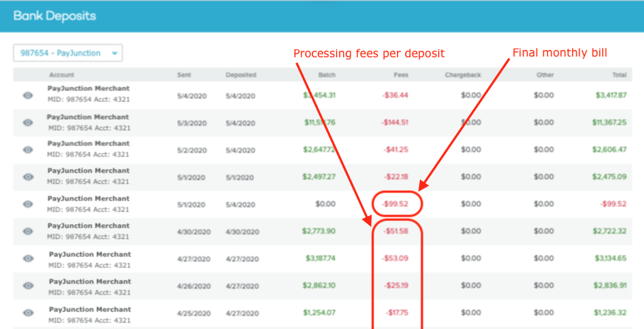Click the Chargeback column header
This screenshot has width=644, height=329.
point(463,75)
